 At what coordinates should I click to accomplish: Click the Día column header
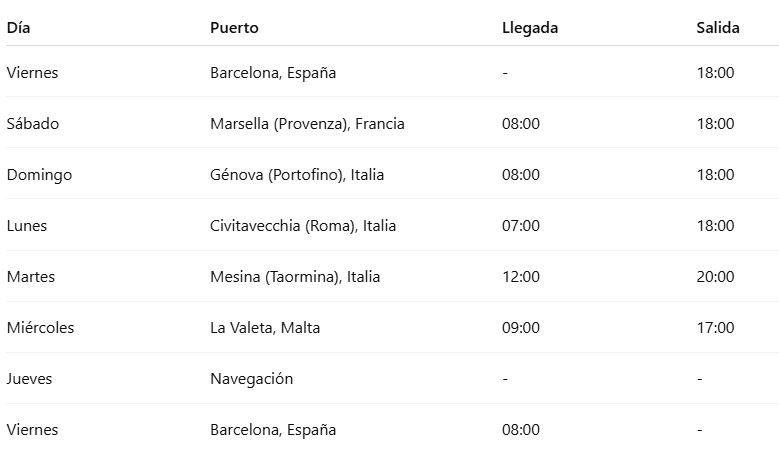click(x=18, y=28)
